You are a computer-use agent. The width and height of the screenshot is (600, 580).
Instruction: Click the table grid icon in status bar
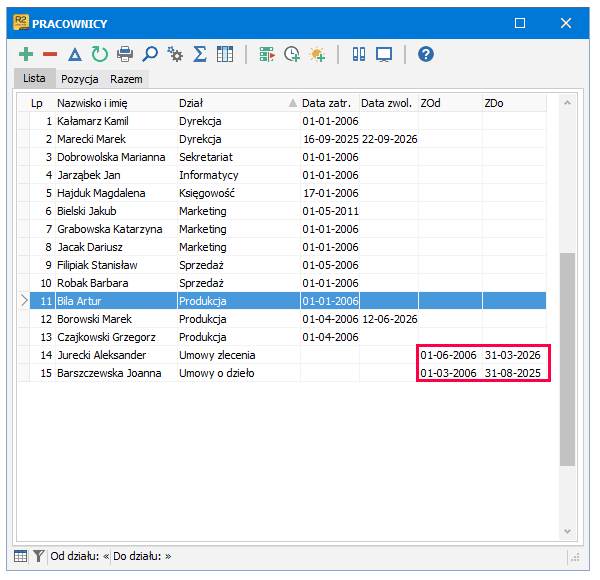tap(21, 556)
